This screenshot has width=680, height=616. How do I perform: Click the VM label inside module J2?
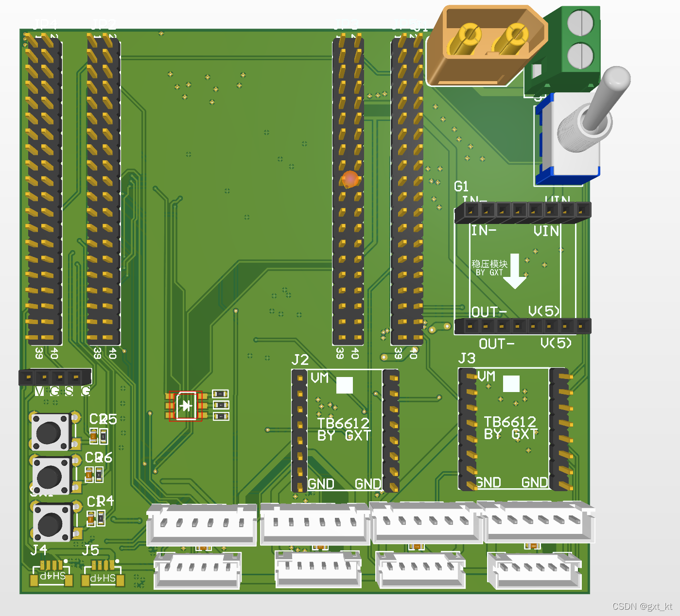320,378
